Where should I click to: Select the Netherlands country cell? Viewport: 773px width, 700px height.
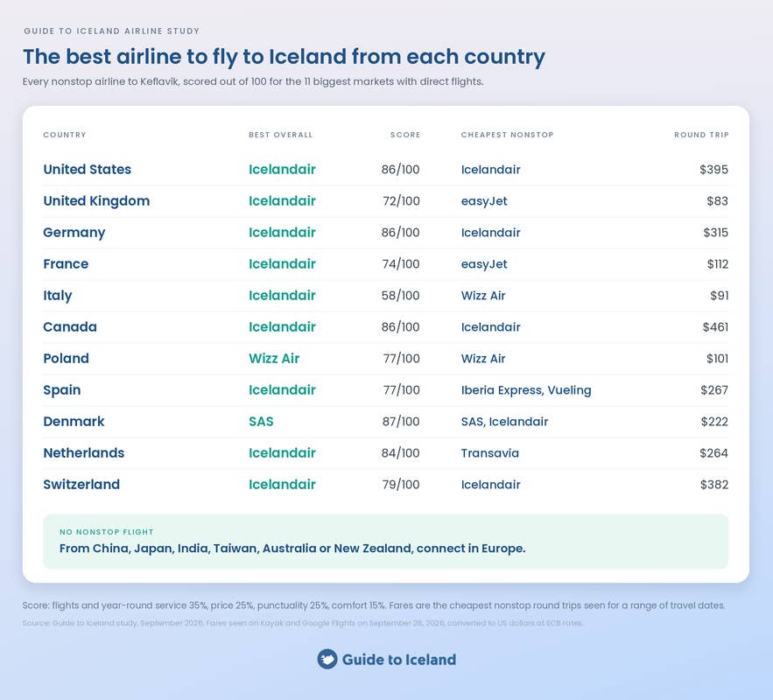pos(84,453)
